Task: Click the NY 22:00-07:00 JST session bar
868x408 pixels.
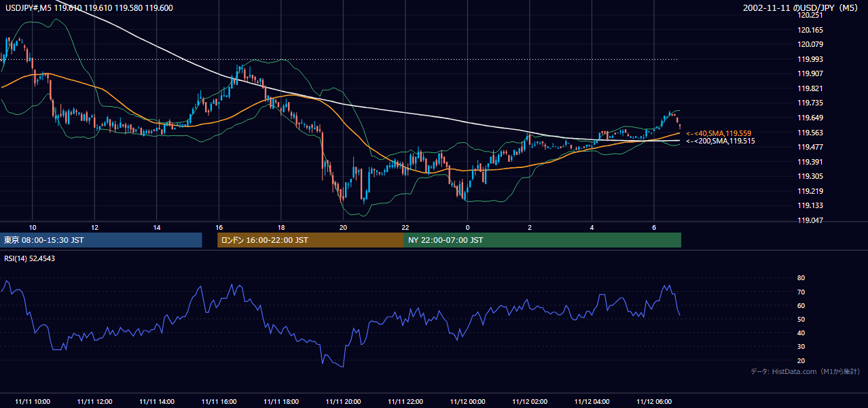Action: (x=543, y=240)
